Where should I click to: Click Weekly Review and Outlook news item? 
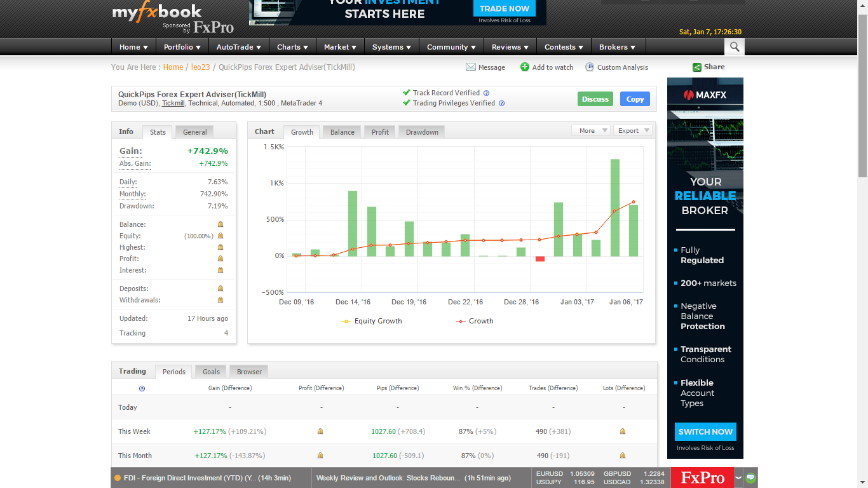tap(413, 478)
